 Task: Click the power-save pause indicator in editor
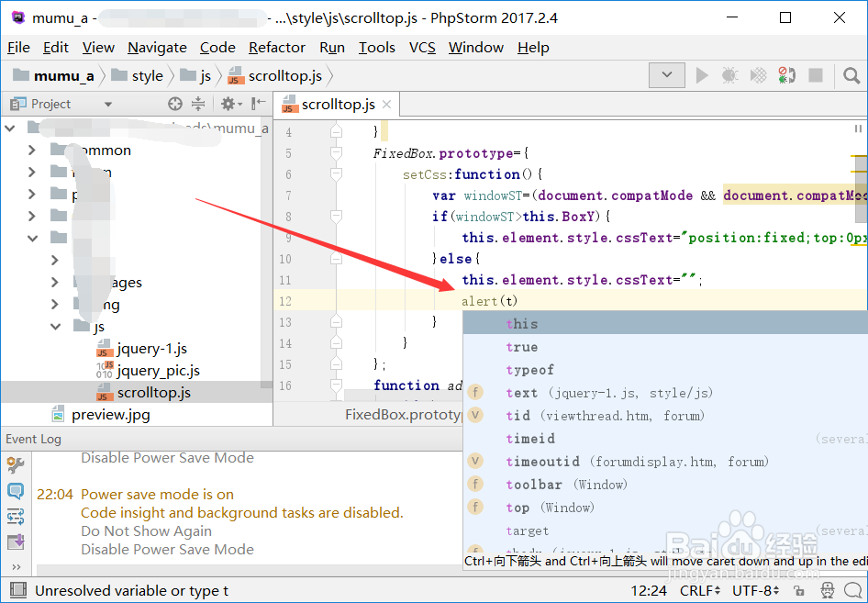coord(858,128)
